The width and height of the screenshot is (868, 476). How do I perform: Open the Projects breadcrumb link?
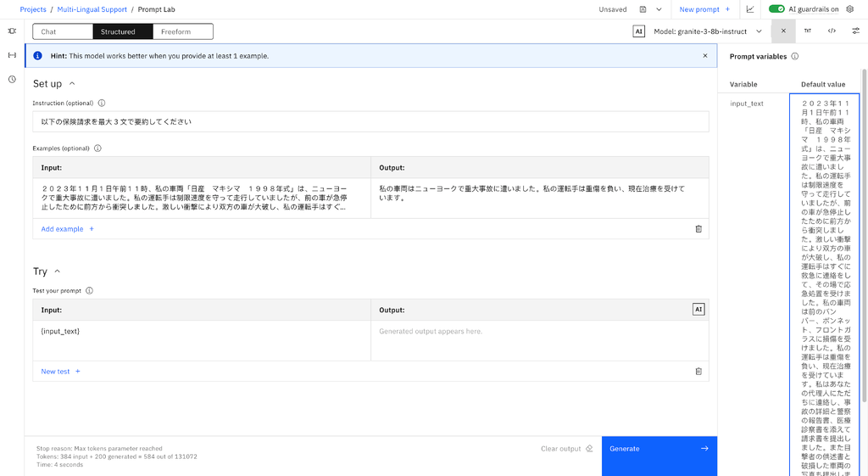point(33,9)
